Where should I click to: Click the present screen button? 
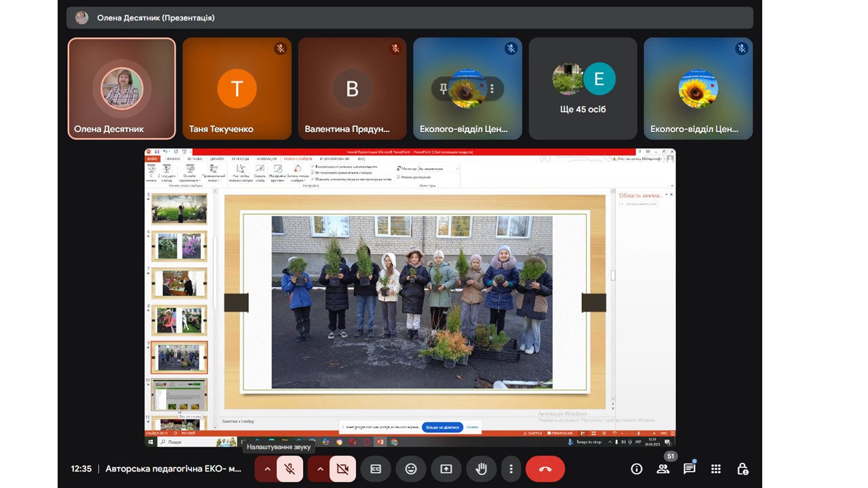[446, 468]
